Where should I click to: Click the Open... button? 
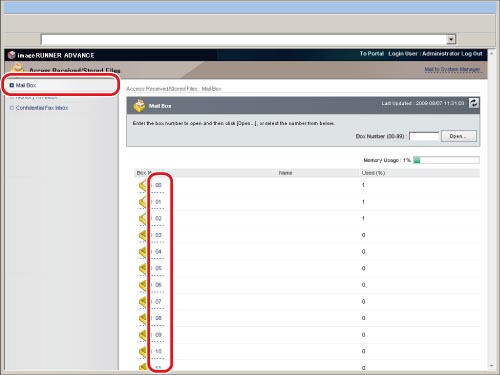click(459, 136)
